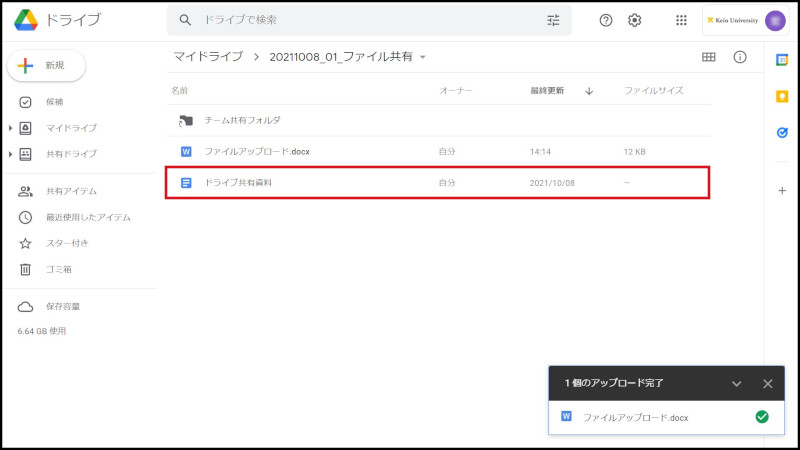Reverse sort direction by 最終更新 arrow
800x450 pixels.
[x=589, y=91]
